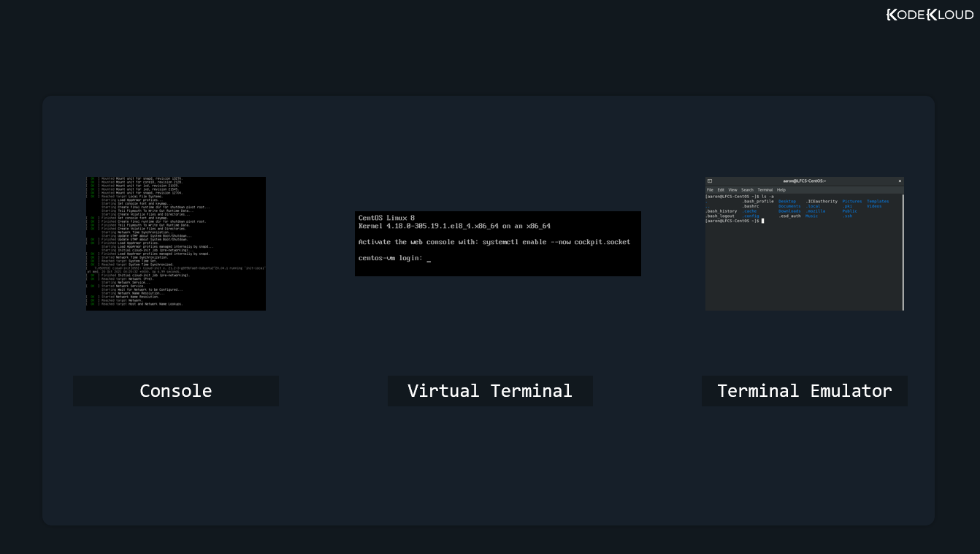This screenshot has width=980, height=554.
Task: Click the Console label
Action: coord(175,390)
